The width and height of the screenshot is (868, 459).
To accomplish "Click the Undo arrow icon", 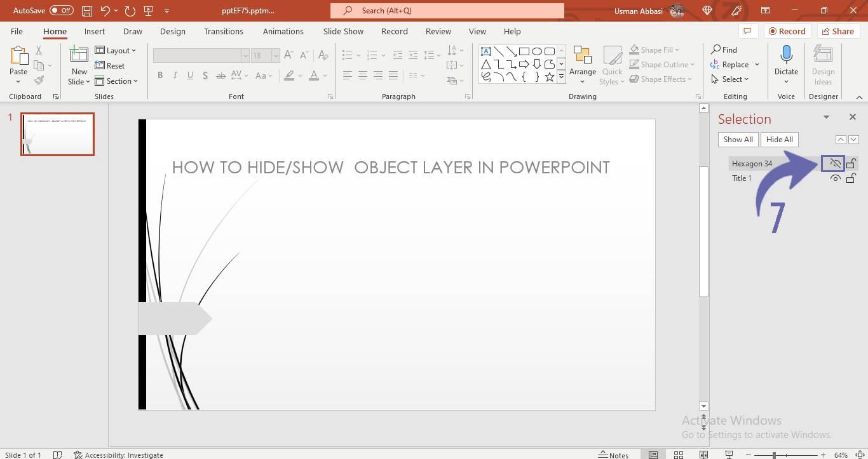I will 105,11.
